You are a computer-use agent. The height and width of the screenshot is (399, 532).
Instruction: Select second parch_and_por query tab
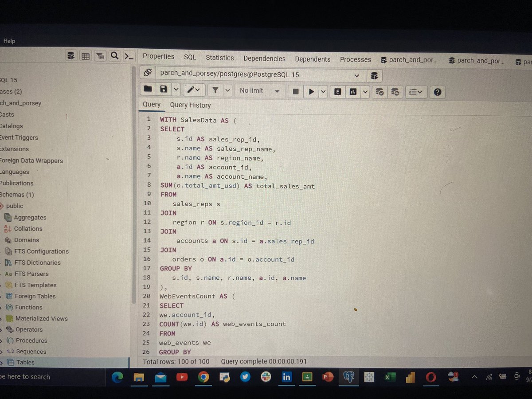[477, 61]
